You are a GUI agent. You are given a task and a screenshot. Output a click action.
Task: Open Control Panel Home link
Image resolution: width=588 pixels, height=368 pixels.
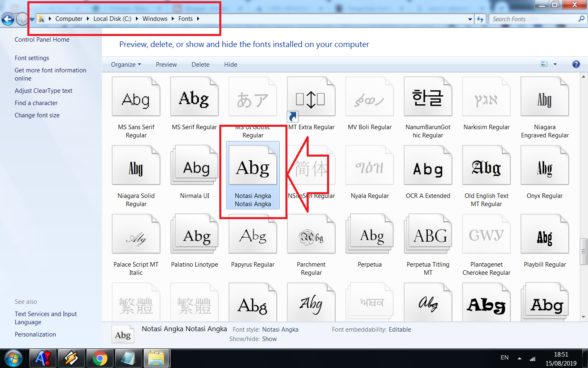42,40
